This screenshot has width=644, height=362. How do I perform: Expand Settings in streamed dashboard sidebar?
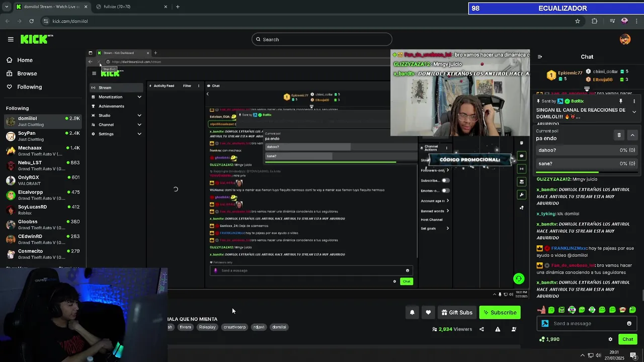coord(139,134)
